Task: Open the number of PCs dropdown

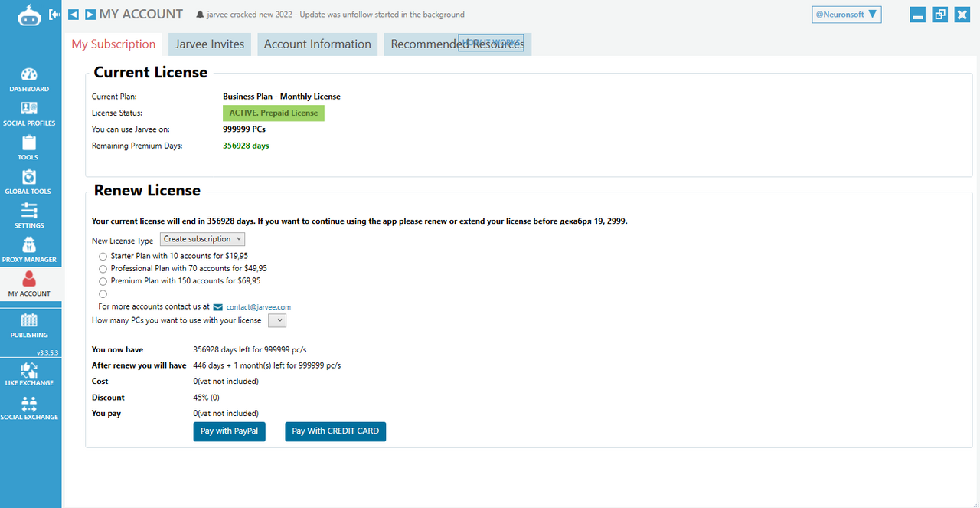Action: coord(277,320)
